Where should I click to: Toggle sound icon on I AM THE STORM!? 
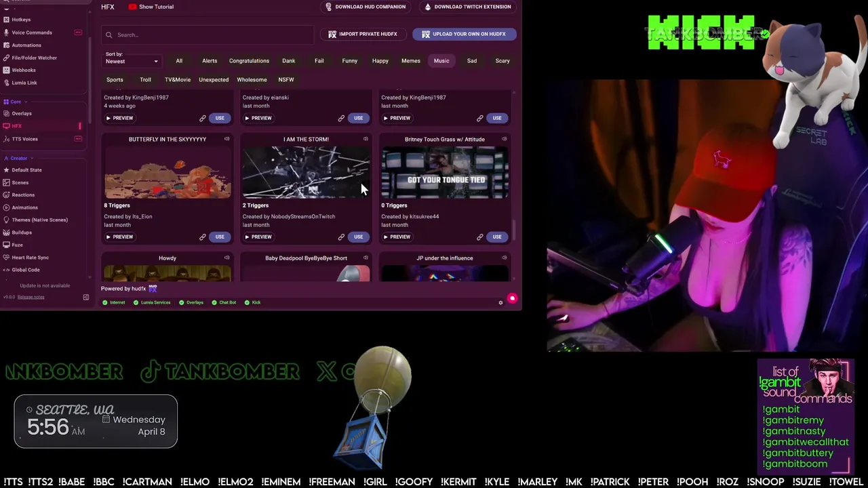pyautogui.click(x=366, y=139)
